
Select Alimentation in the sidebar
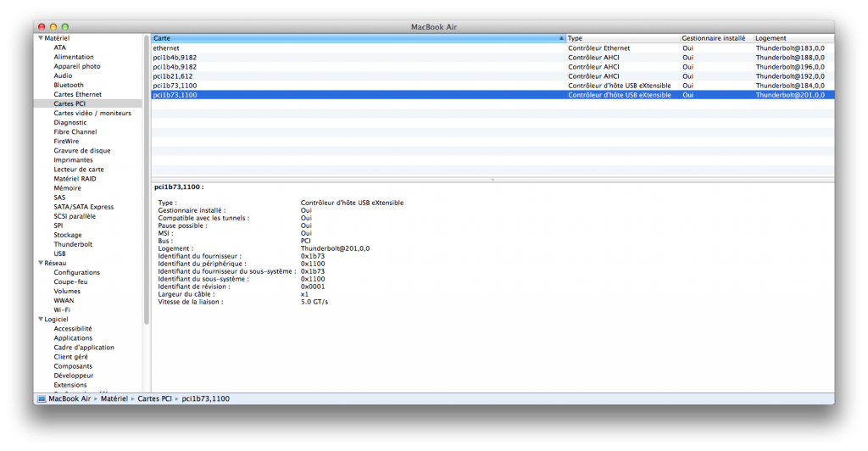click(x=74, y=57)
